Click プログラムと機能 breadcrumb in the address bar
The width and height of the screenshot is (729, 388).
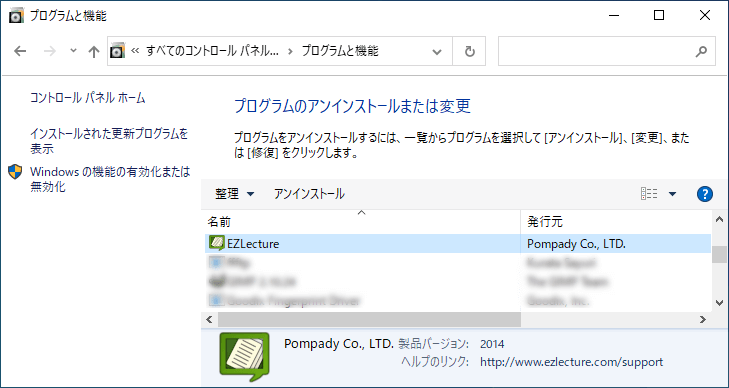(x=340, y=51)
